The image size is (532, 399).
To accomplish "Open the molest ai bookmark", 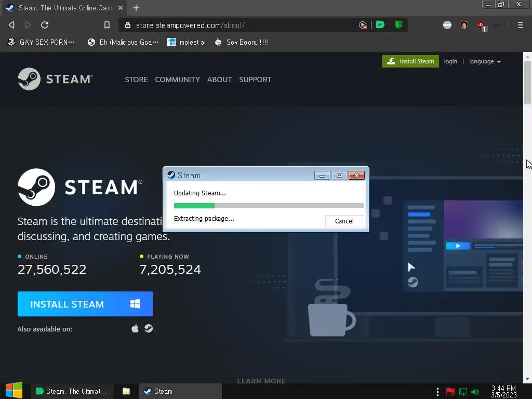I will pyautogui.click(x=187, y=42).
